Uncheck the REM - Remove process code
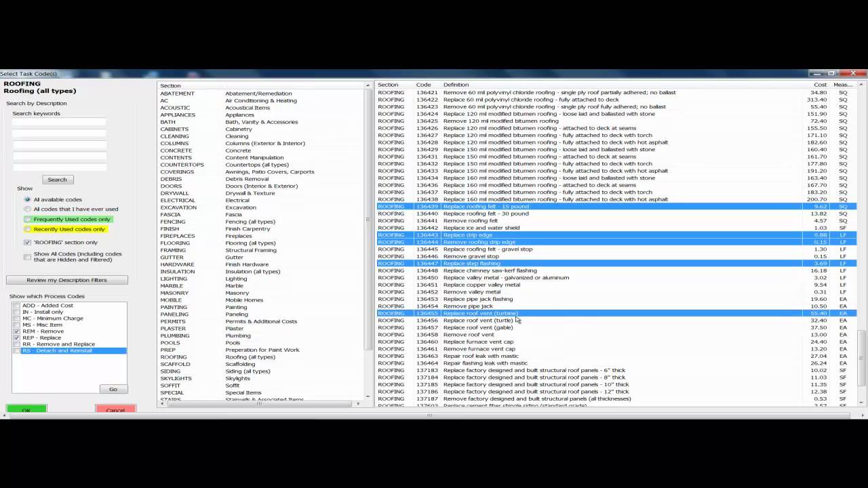The height and width of the screenshot is (488, 868). (17, 331)
